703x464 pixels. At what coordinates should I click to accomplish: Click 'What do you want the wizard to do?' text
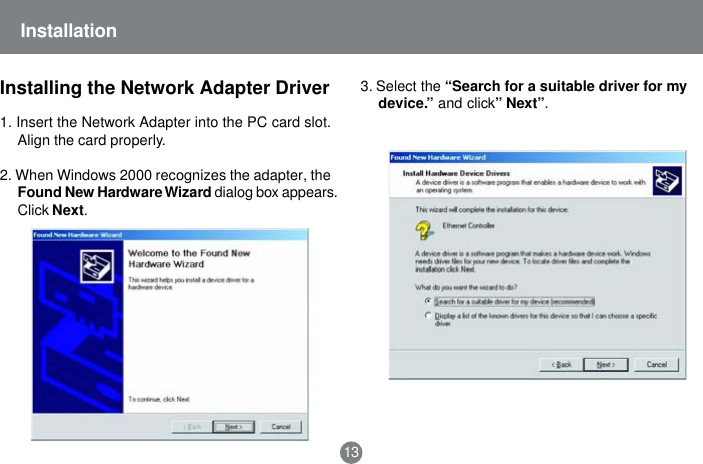(x=466, y=287)
